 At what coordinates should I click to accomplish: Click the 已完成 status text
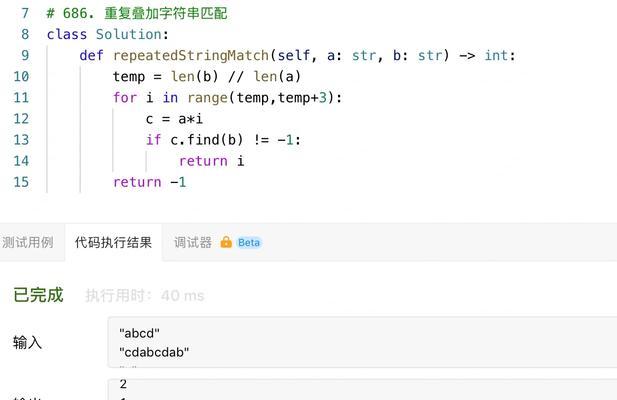(38, 295)
